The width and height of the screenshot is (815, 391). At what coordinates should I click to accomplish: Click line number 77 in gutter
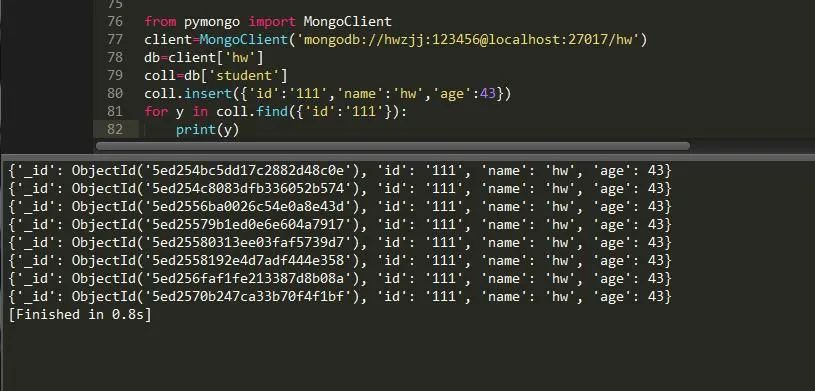(115, 40)
